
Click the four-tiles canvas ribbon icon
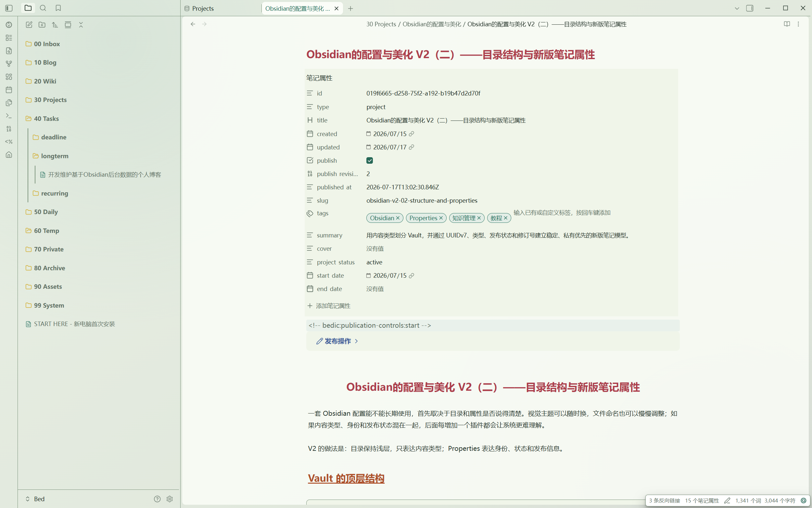(x=9, y=77)
